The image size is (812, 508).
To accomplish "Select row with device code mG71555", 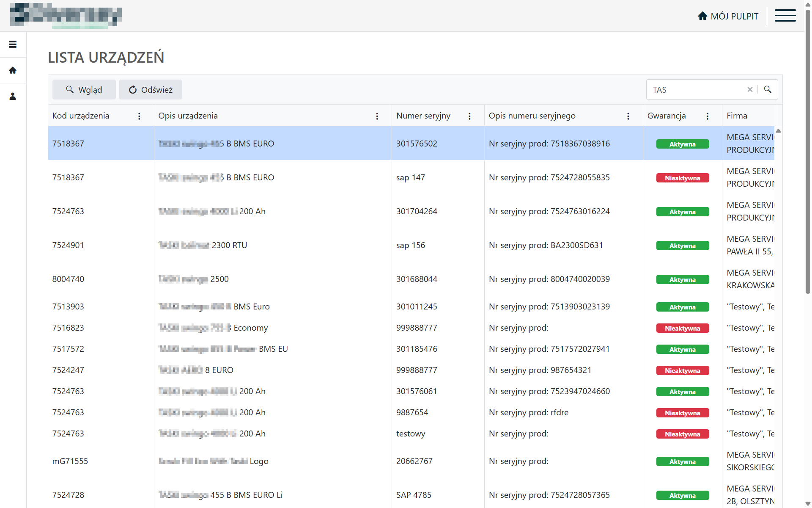I will (70, 461).
